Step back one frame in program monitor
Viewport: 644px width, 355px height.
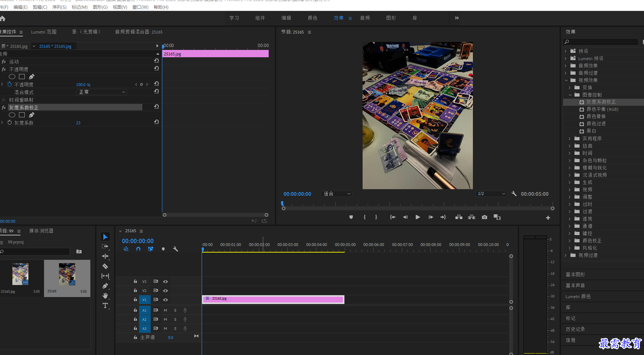(x=405, y=217)
